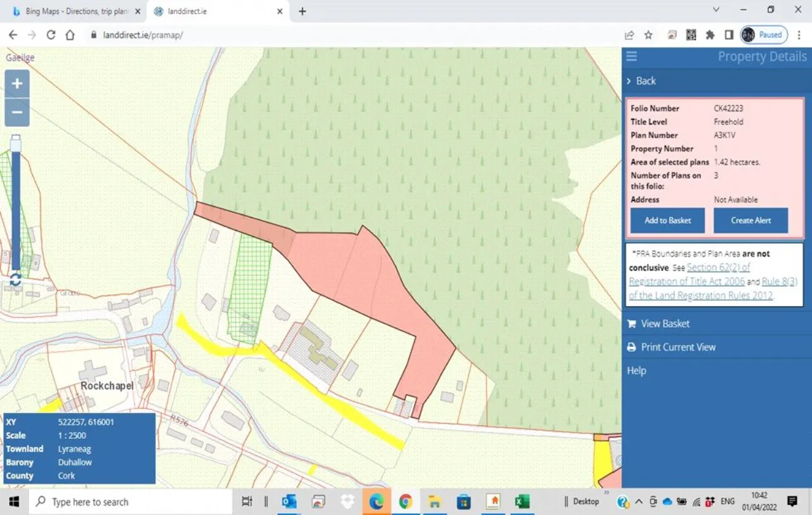The image size is (812, 515).
Task: Bookmark this page with the star icon
Action: pos(648,35)
